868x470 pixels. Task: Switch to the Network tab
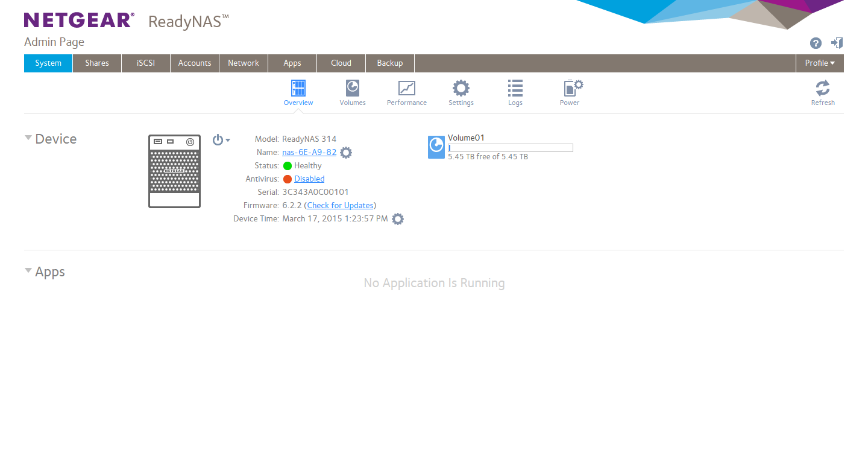pos(244,63)
